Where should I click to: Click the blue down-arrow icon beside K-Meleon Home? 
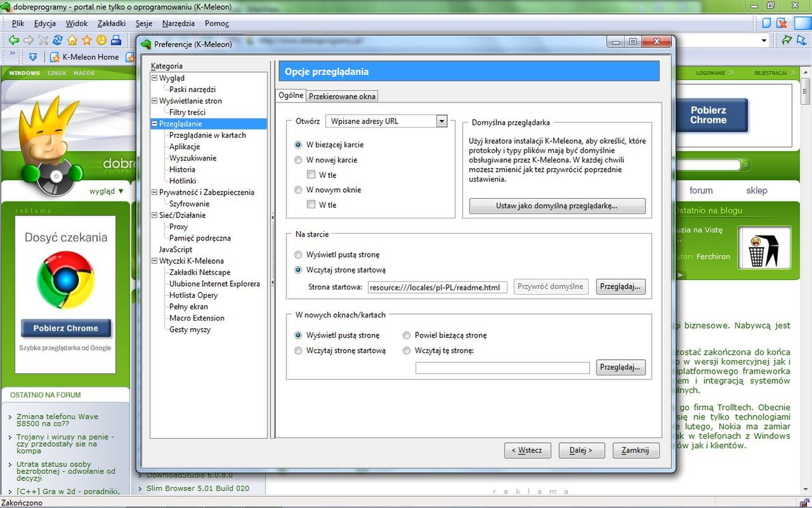33,57
